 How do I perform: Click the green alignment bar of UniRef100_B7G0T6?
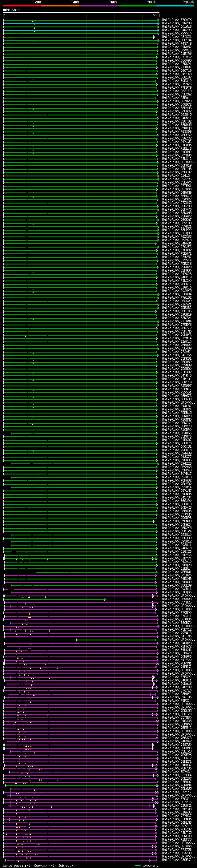pos(81,20)
